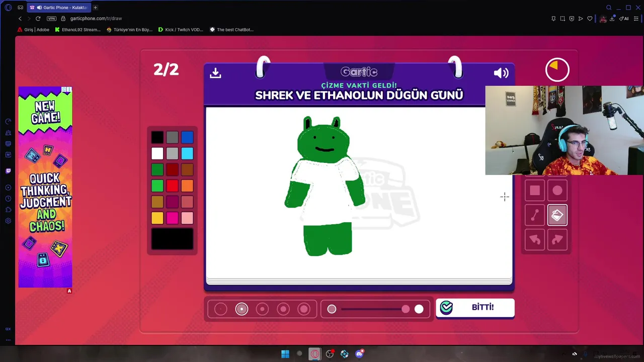Switch to the Gartic Phone tab

pyautogui.click(x=58, y=8)
